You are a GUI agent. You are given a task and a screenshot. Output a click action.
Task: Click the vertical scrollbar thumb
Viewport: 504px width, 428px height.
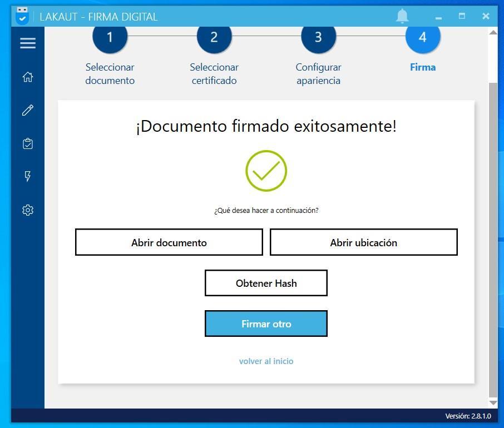point(493,240)
